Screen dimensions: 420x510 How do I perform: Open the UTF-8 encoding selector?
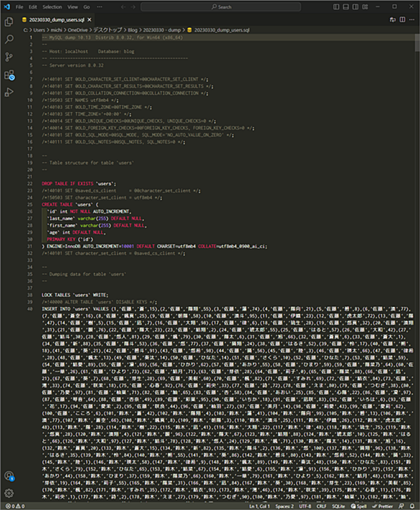tap(305, 506)
